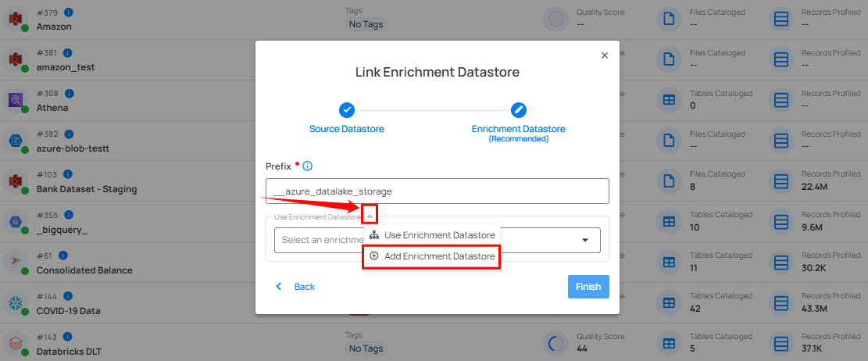Open info icon next to #382

click(69, 134)
